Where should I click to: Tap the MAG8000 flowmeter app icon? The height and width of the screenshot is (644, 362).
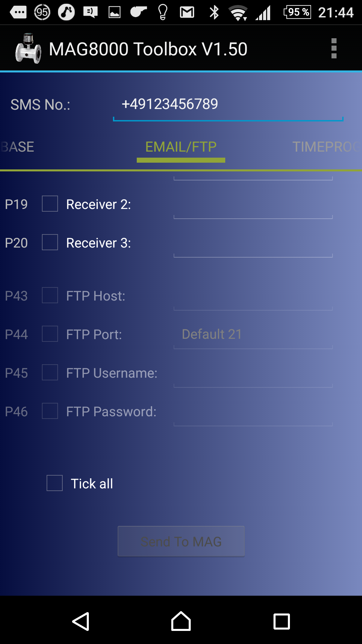click(28, 49)
